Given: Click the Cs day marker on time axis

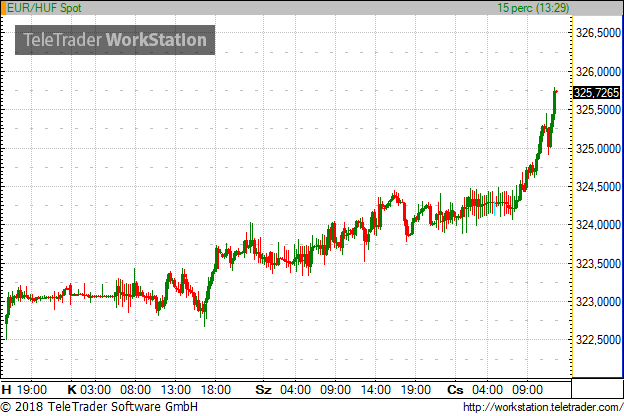Looking at the screenshot, I should [x=455, y=389].
